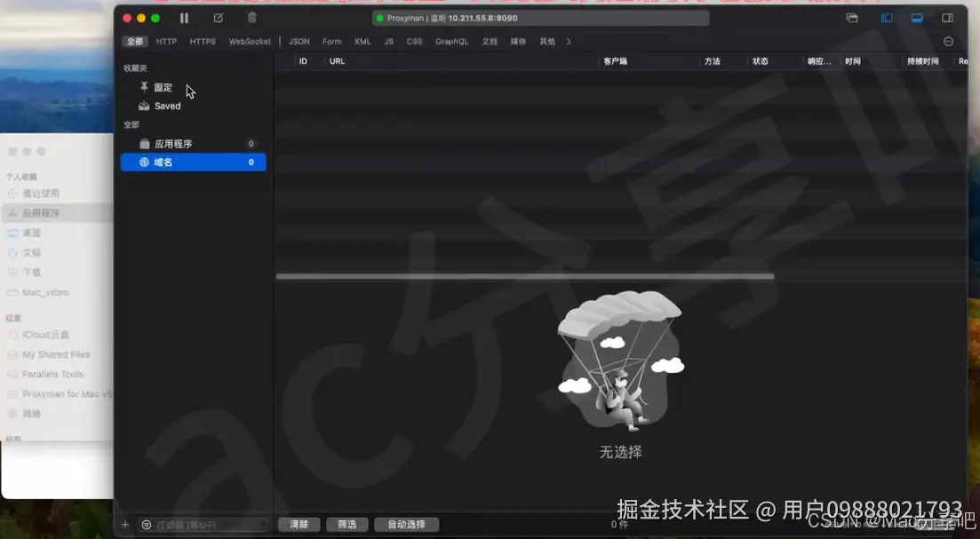Click the minus icon at the filter bar end
980x539 pixels.
[x=948, y=41]
